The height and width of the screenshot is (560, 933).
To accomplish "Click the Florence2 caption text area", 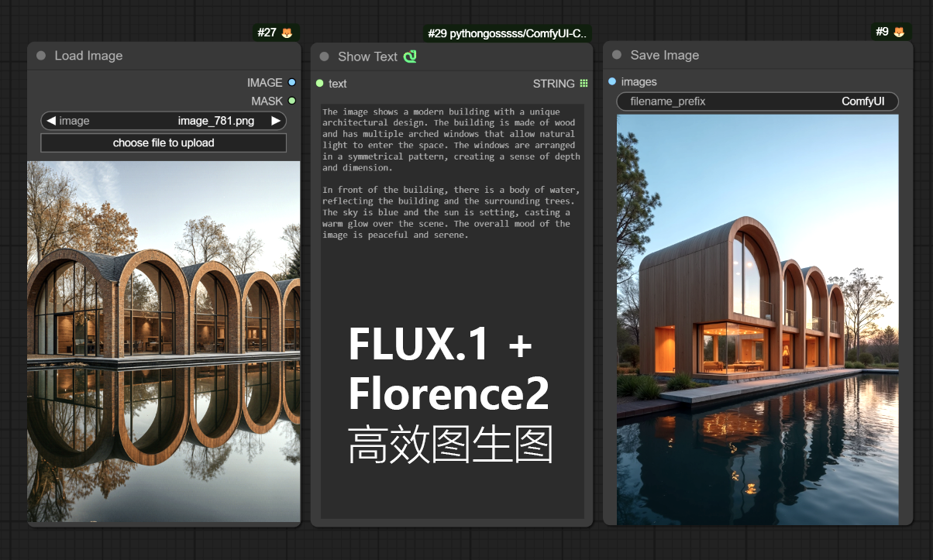I will 453,311.
